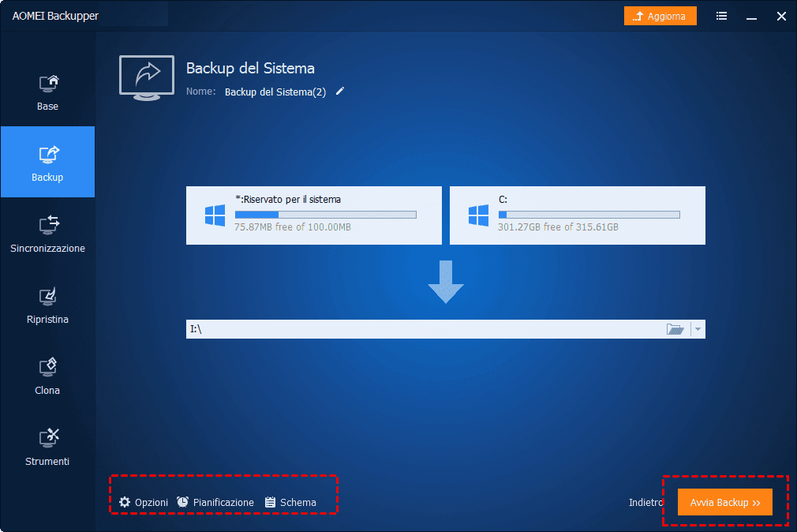Click the reserved partition usage bar

[x=326, y=215]
